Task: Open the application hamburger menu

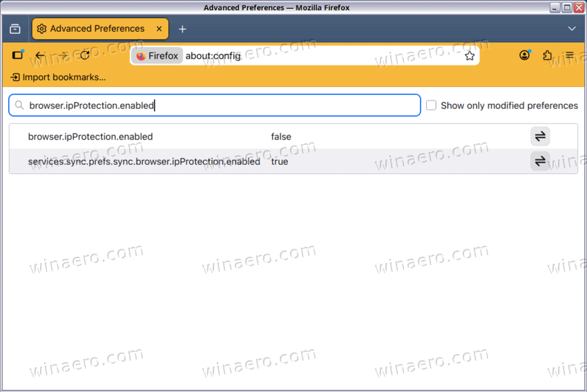Action: [x=570, y=55]
